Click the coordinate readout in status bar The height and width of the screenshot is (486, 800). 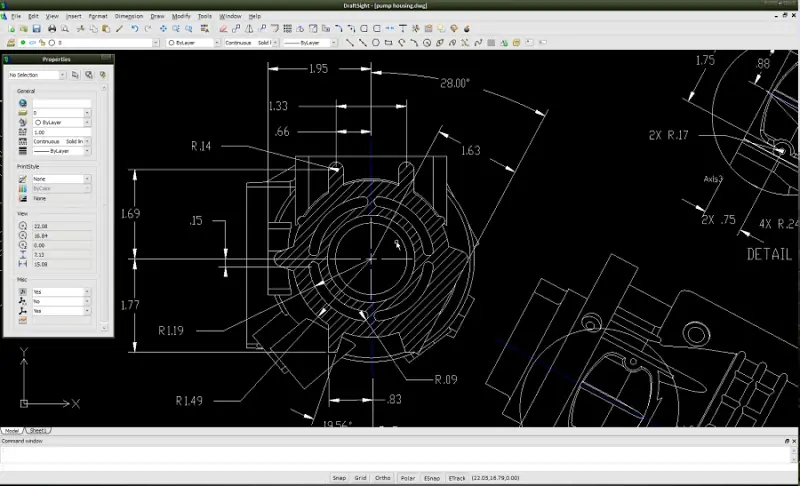coord(495,478)
